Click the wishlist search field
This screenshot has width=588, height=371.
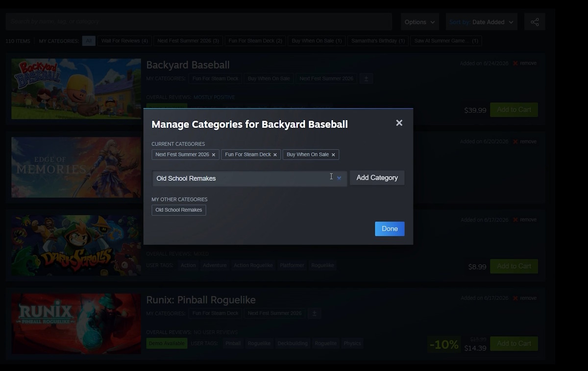click(x=198, y=22)
